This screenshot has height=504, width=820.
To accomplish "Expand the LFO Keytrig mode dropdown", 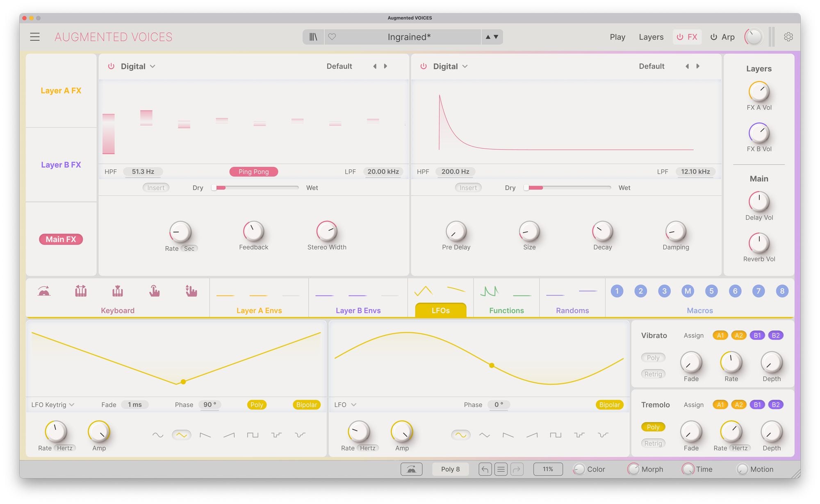I will pyautogui.click(x=53, y=405).
